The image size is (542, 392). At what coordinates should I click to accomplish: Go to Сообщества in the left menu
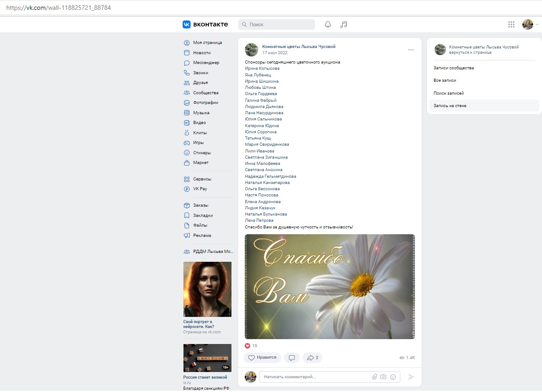pos(205,93)
